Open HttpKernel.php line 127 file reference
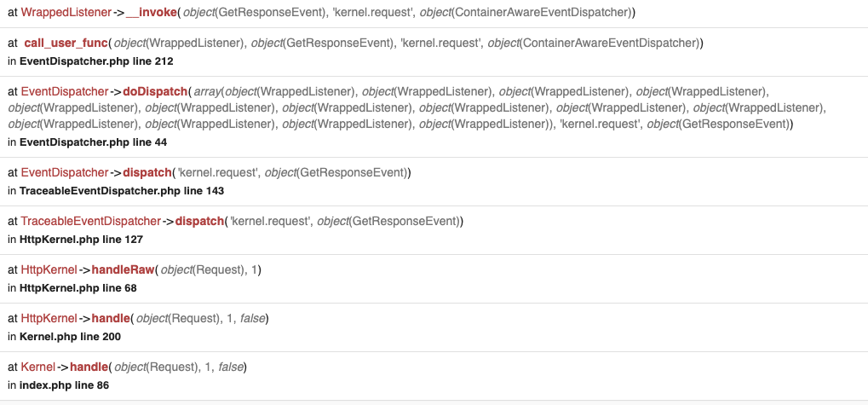Viewport: 868px width, 405px height. pyautogui.click(x=81, y=240)
